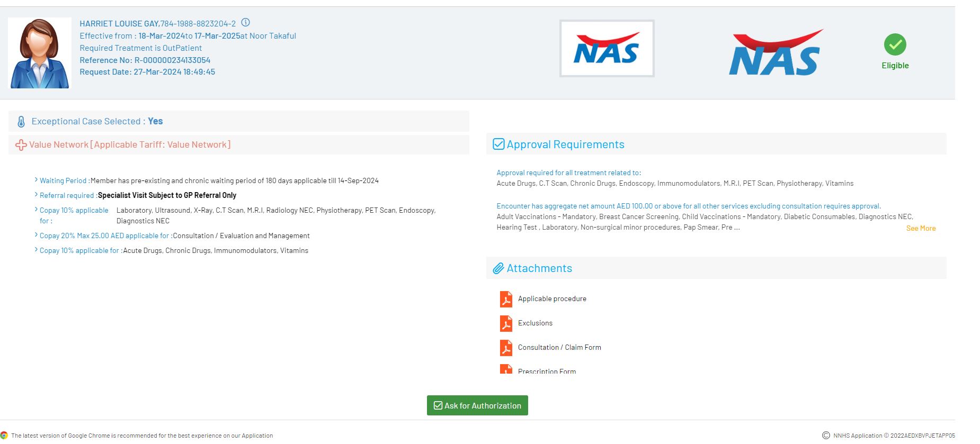
Task: Click the Exceptional Case Selected Yes value
Action: (x=155, y=121)
